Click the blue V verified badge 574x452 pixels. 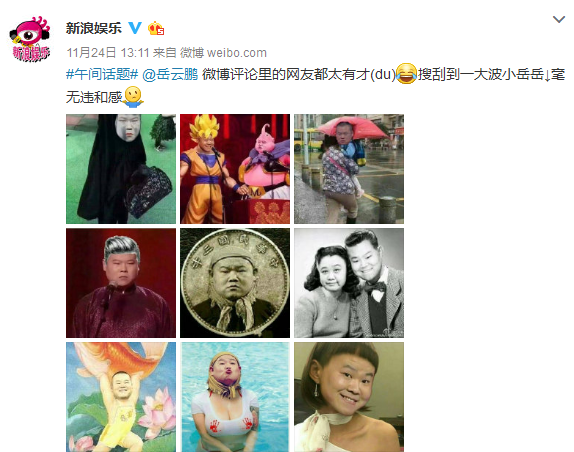click(x=135, y=28)
